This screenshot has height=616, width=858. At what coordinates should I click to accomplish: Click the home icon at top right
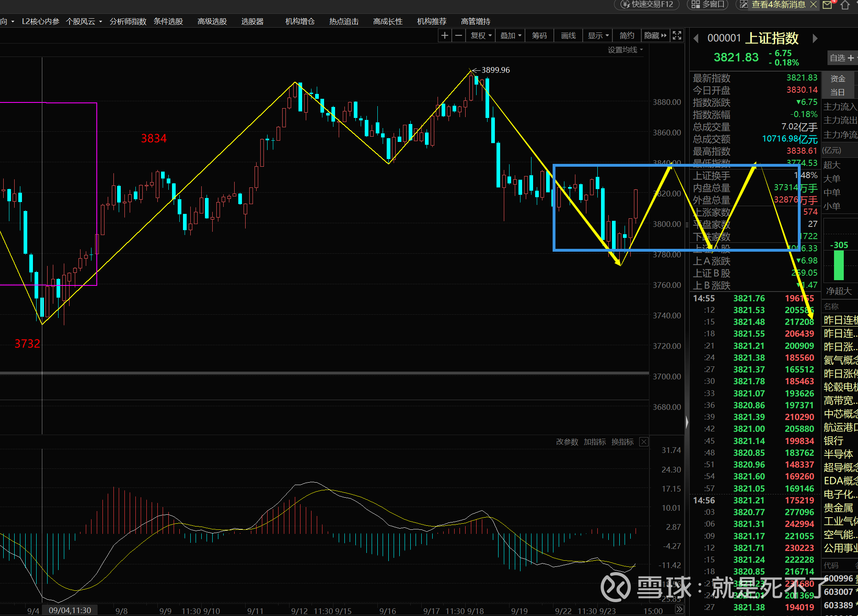[845, 5]
